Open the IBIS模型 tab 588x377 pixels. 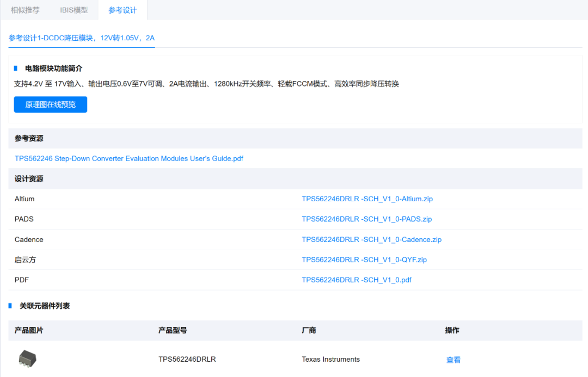74,10
